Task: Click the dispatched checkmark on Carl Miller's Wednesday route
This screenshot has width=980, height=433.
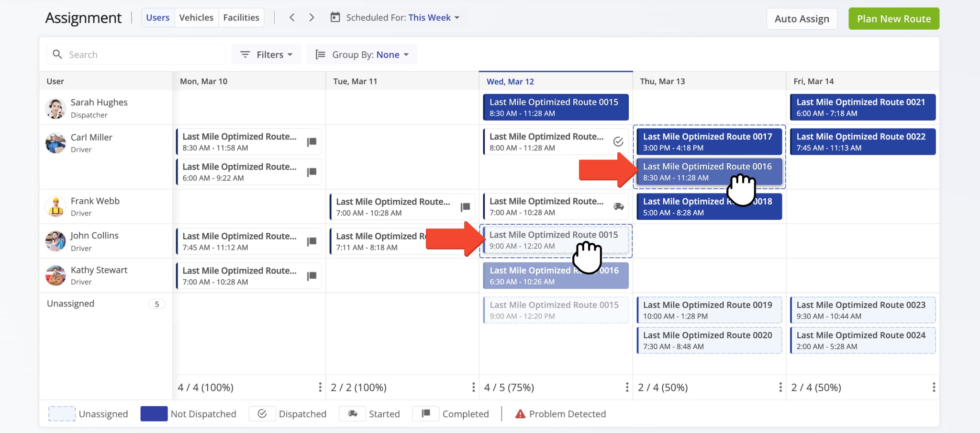Action: click(618, 142)
